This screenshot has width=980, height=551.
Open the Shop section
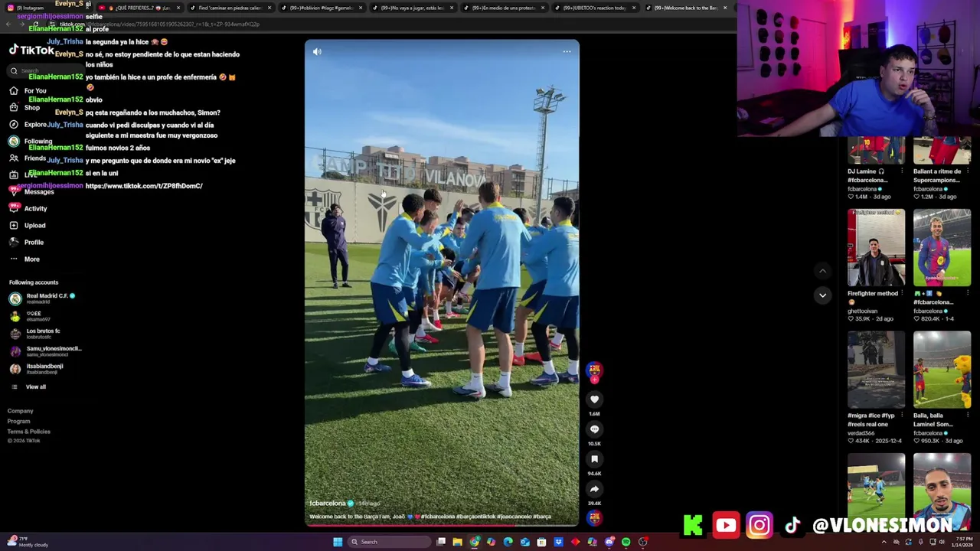click(x=24, y=108)
